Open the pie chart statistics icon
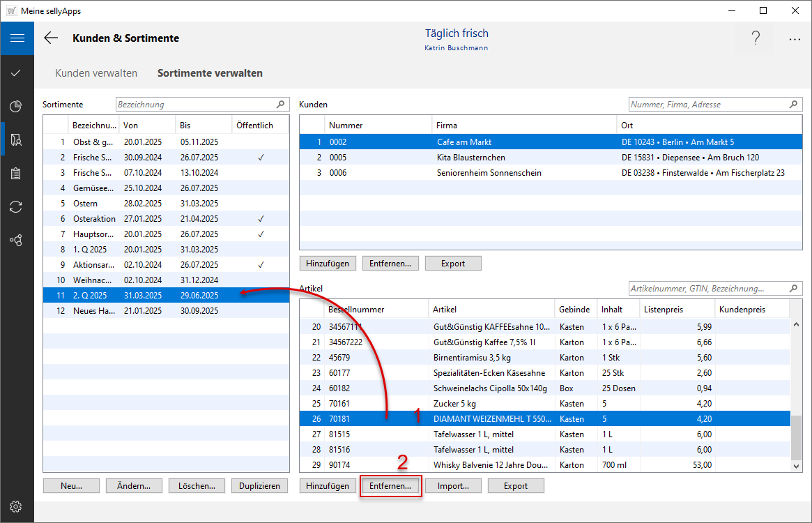 click(x=17, y=106)
